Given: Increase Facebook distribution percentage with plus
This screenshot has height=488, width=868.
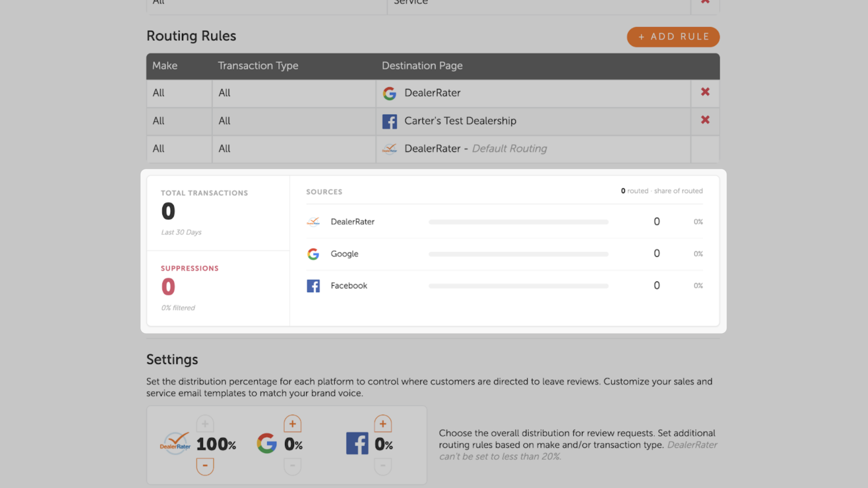Looking at the screenshot, I should [x=383, y=424].
